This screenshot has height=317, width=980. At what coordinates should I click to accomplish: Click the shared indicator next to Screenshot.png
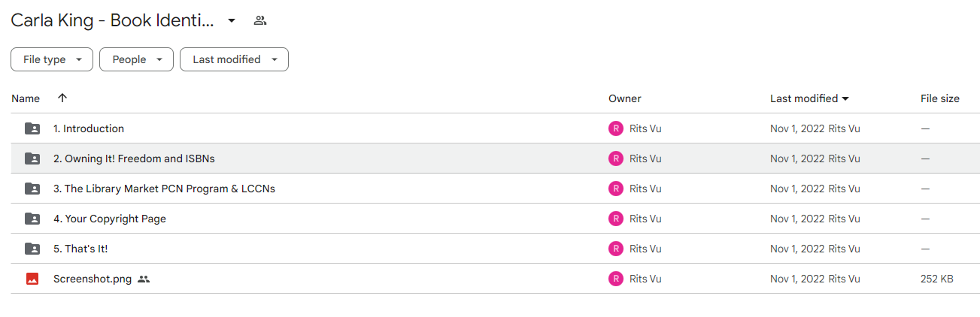coord(144,279)
